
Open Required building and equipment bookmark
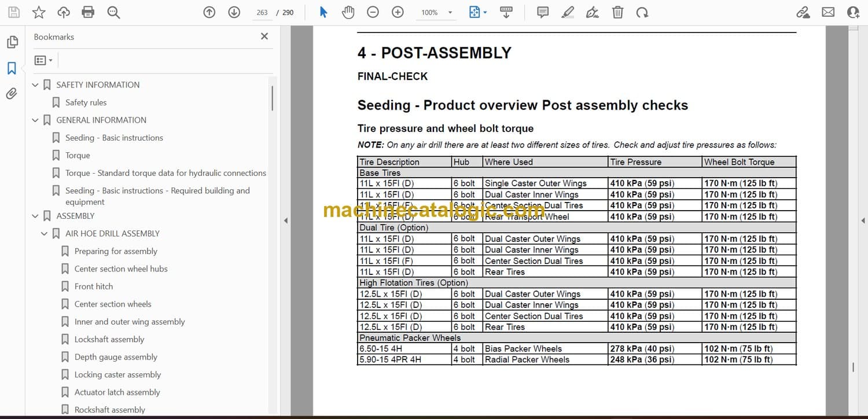point(157,196)
